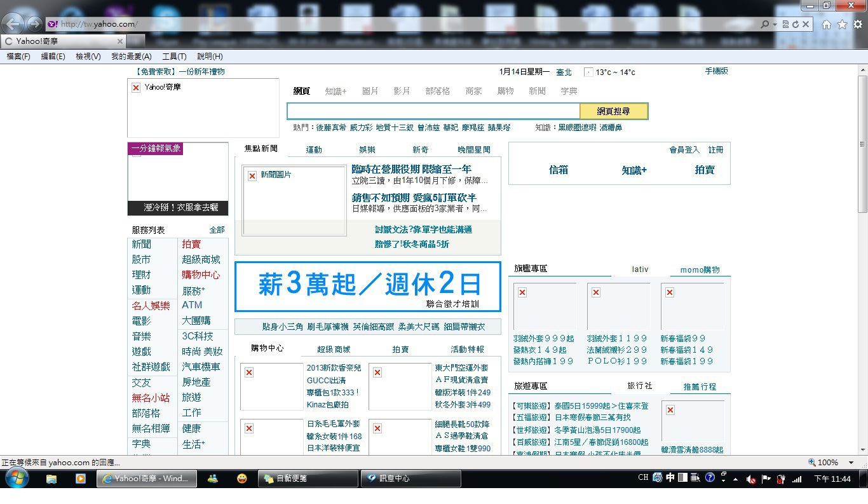Image resolution: width=868 pixels, height=504 pixels.
Task: Launch Windows Explorer from the taskbar
Action: (51, 479)
